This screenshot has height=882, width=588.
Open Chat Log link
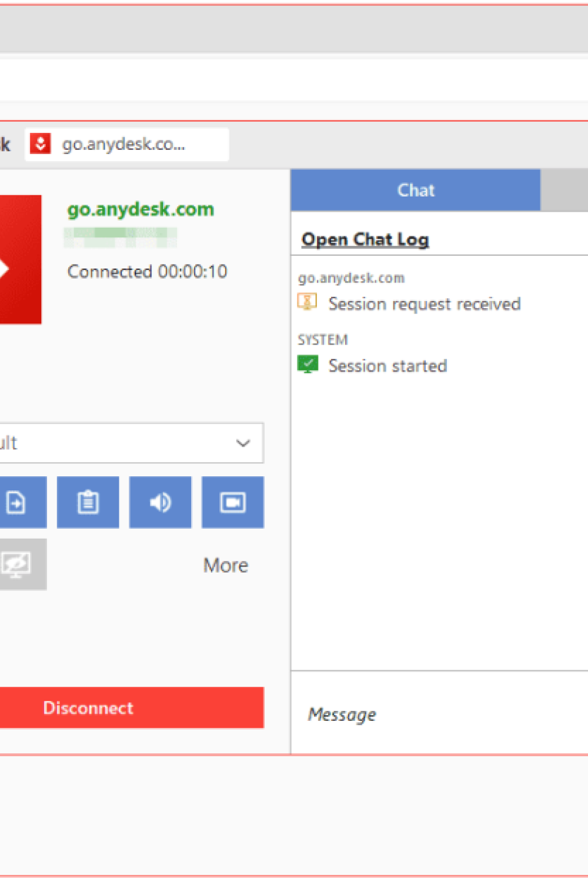pyautogui.click(x=365, y=239)
